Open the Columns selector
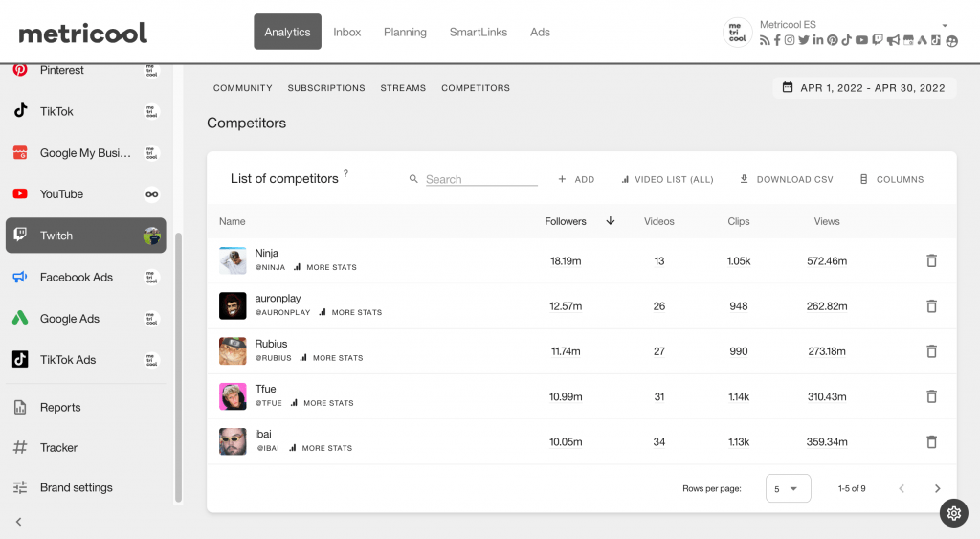The height and width of the screenshot is (539, 980). [x=892, y=179]
